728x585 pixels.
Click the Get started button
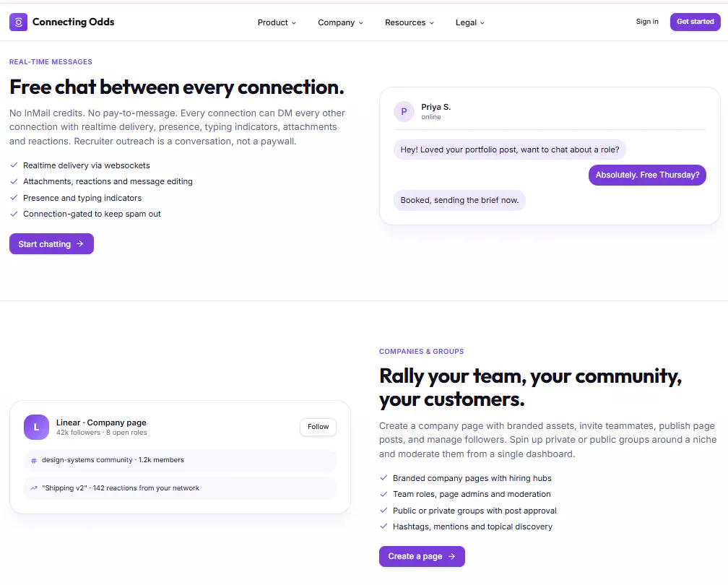pos(695,22)
